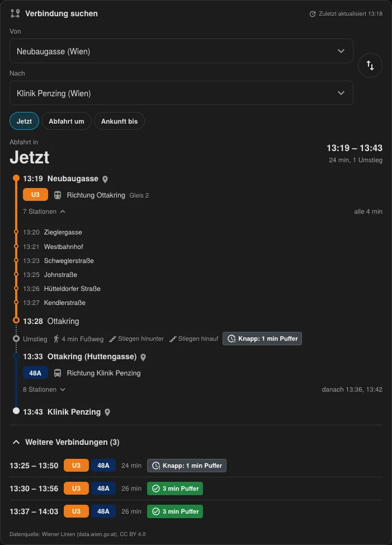Choose the Ankunft bis option
The width and height of the screenshot is (392, 545).
(120, 121)
